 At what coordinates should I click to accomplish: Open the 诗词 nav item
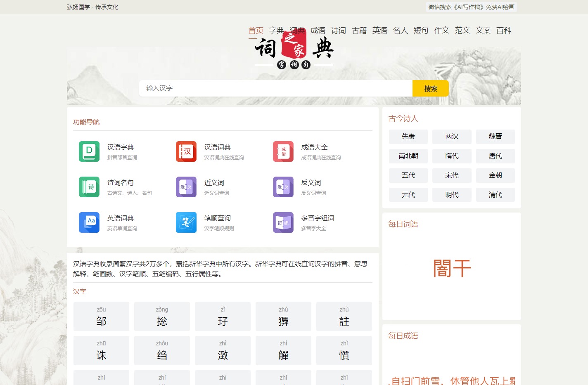339,30
